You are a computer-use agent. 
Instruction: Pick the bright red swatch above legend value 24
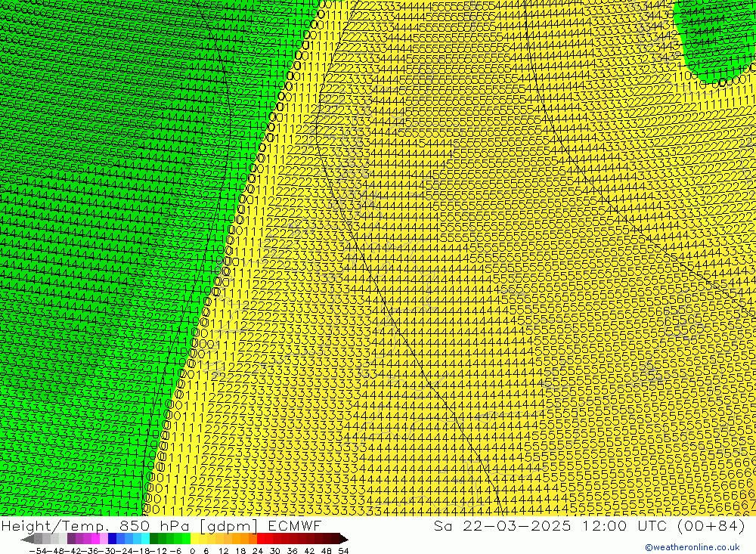260,539
